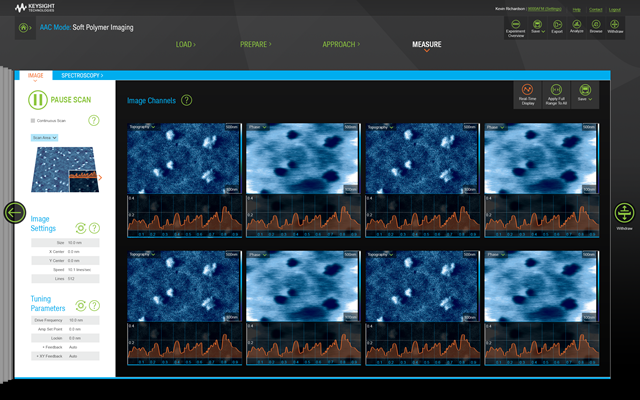
Task: Open the Image Channels help icon
Action: 187,100
